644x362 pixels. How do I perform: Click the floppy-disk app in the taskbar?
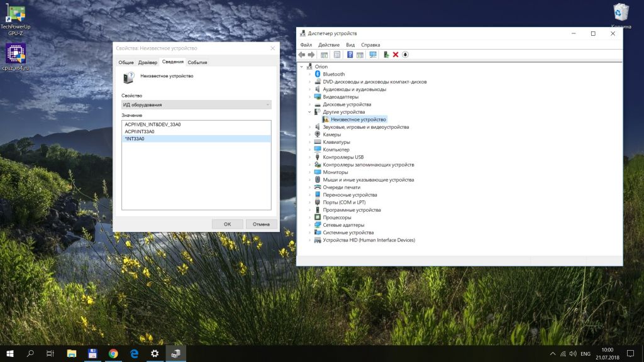click(92, 353)
